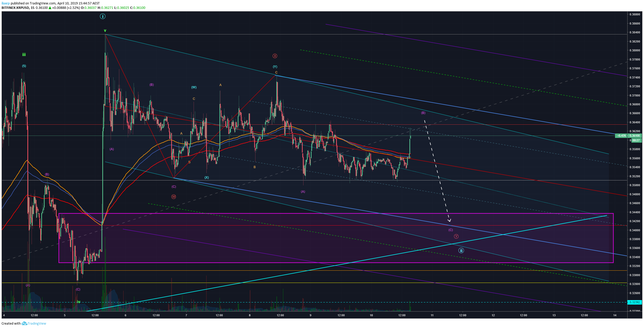This screenshot has width=644, height=328.
Task: Click the green 0.36100 current price tag
Action: [x=635, y=136]
